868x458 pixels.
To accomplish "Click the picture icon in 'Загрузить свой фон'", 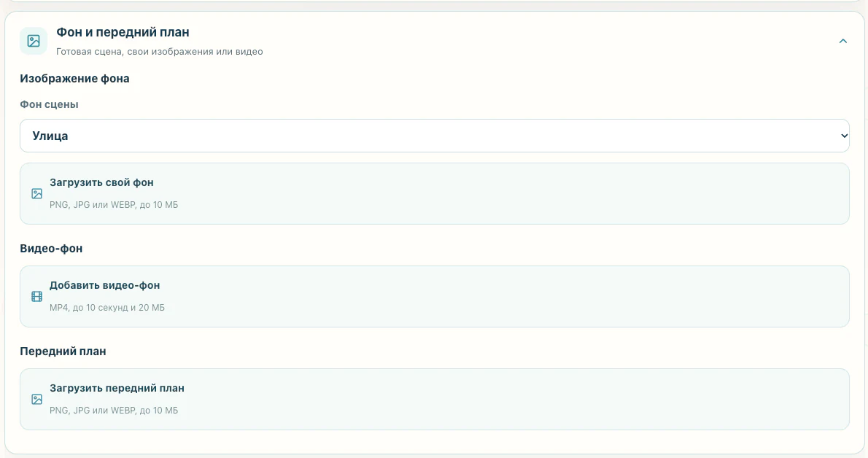I will [x=37, y=193].
